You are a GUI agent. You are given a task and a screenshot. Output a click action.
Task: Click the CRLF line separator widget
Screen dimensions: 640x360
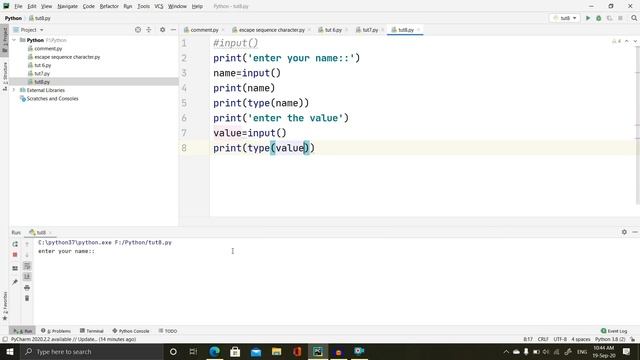pos(543,339)
